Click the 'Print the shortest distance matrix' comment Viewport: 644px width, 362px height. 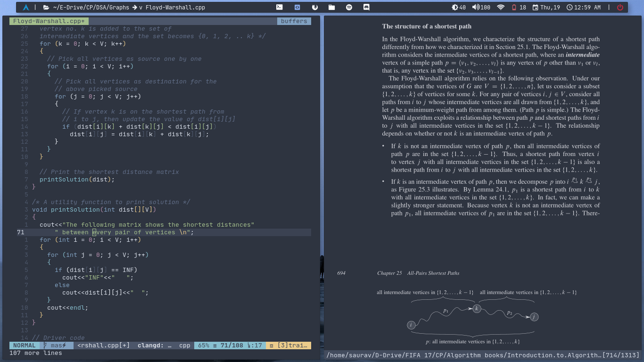pos(109,172)
